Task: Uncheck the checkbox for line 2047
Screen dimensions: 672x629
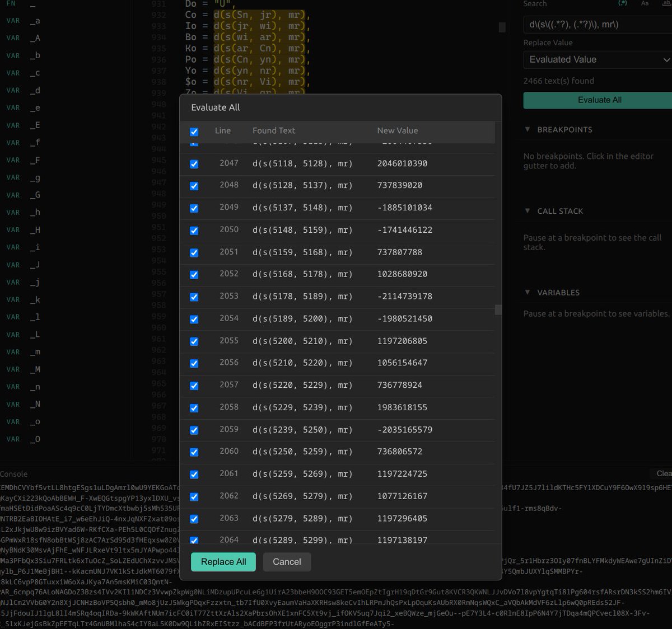Action: pyautogui.click(x=194, y=164)
